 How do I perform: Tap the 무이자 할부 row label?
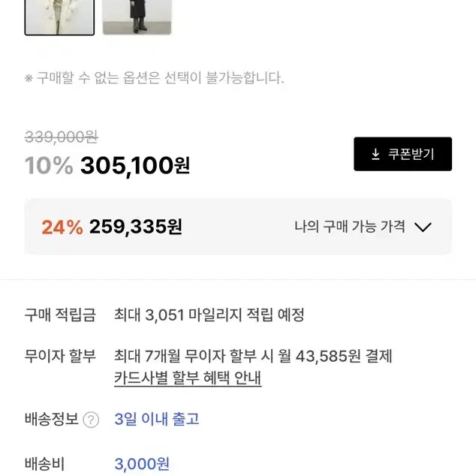[x=60, y=356]
